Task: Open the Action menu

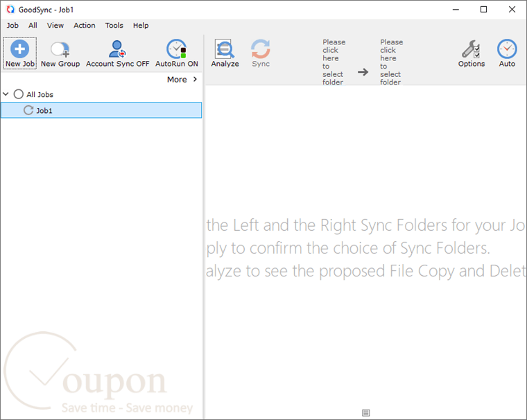Action: coord(85,25)
